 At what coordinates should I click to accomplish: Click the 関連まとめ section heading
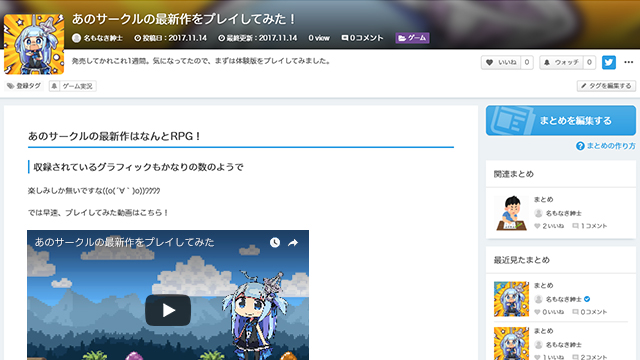click(x=513, y=174)
